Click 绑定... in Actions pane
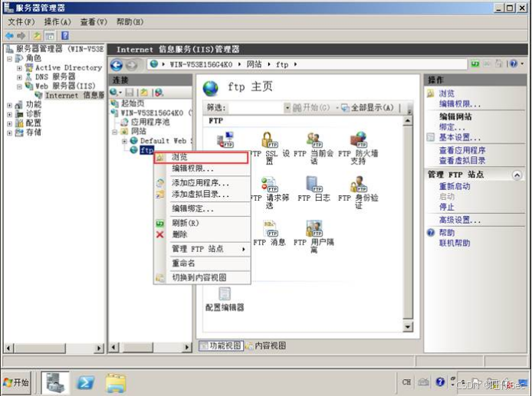532x396 pixels. (452, 127)
